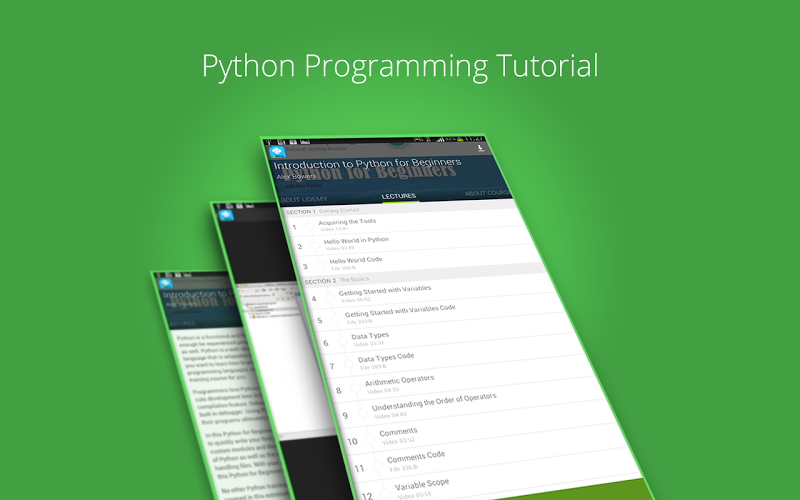Tap Udemy icon on the middle phone screen

tap(226, 215)
